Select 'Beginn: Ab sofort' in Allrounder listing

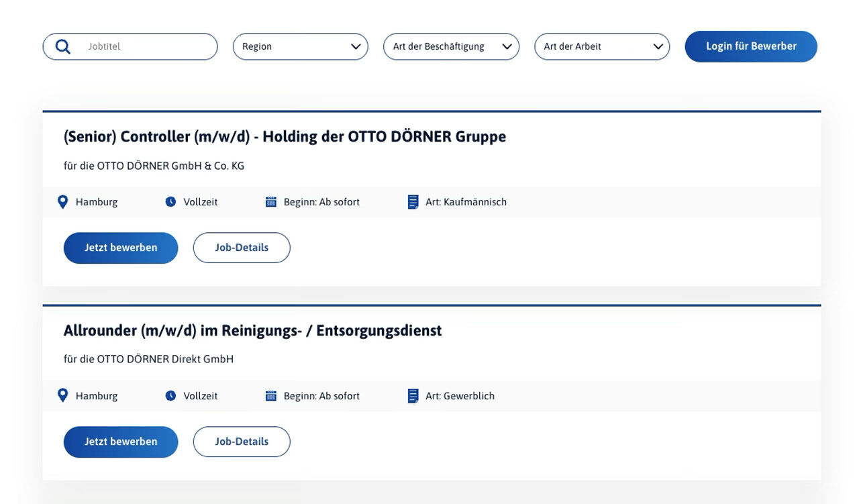[x=321, y=396]
